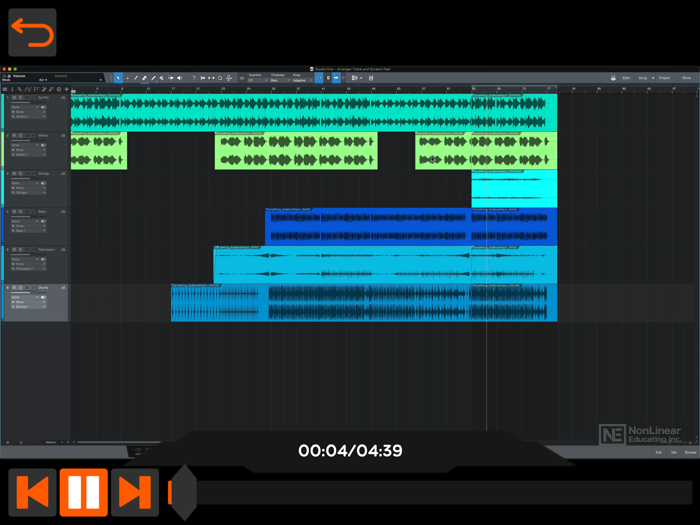Switch to the Show page
Screen dimensions: 700x525
(x=687, y=78)
